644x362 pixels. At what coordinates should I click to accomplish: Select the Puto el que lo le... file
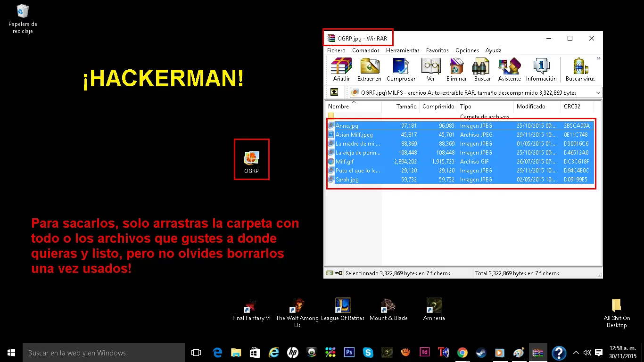tap(461, 171)
